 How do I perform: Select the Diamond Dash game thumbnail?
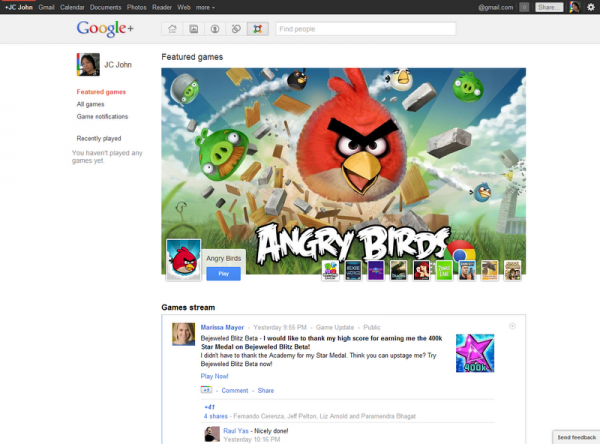pyautogui.click(x=330, y=270)
